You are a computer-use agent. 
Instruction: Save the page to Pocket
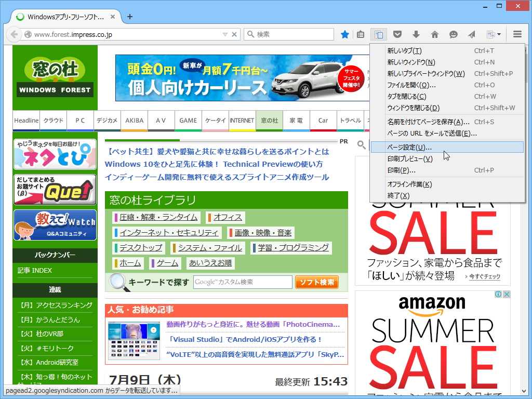click(x=397, y=34)
